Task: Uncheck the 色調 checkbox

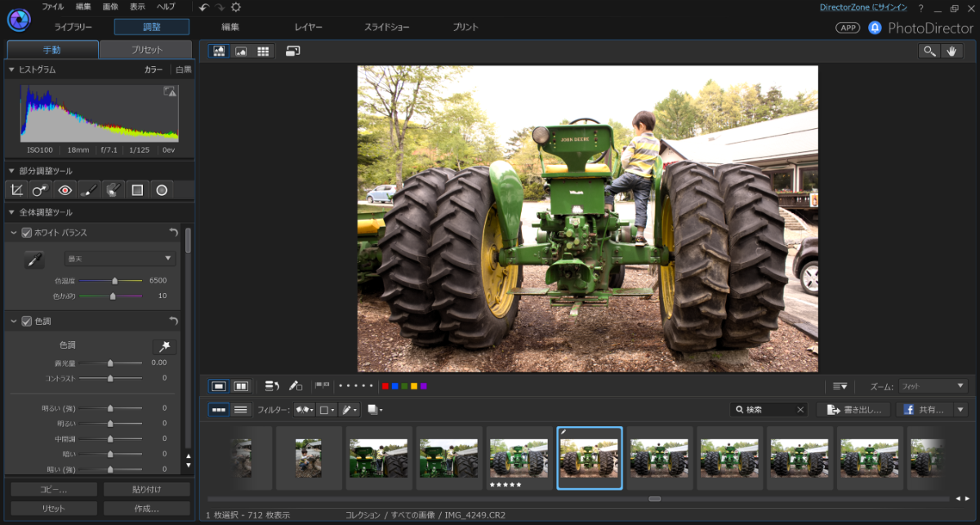Action: (x=27, y=321)
